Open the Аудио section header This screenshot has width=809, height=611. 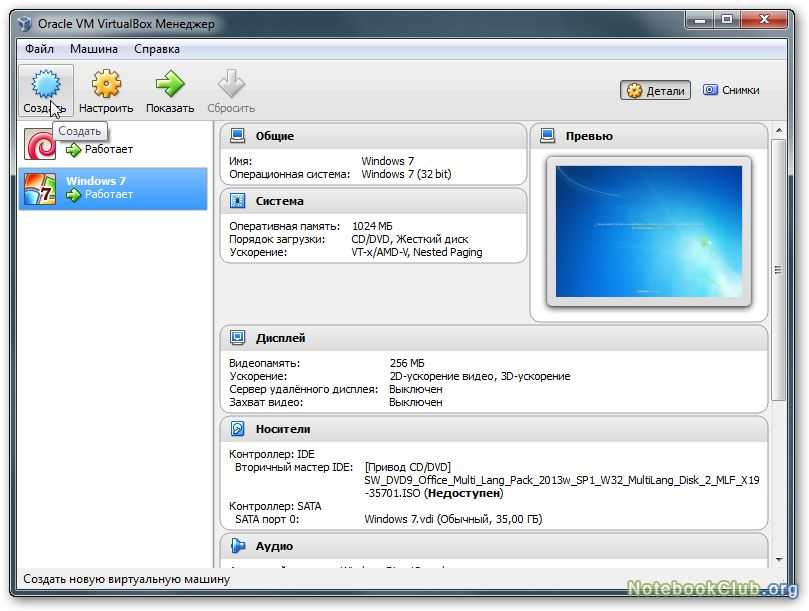pos(494,546)
